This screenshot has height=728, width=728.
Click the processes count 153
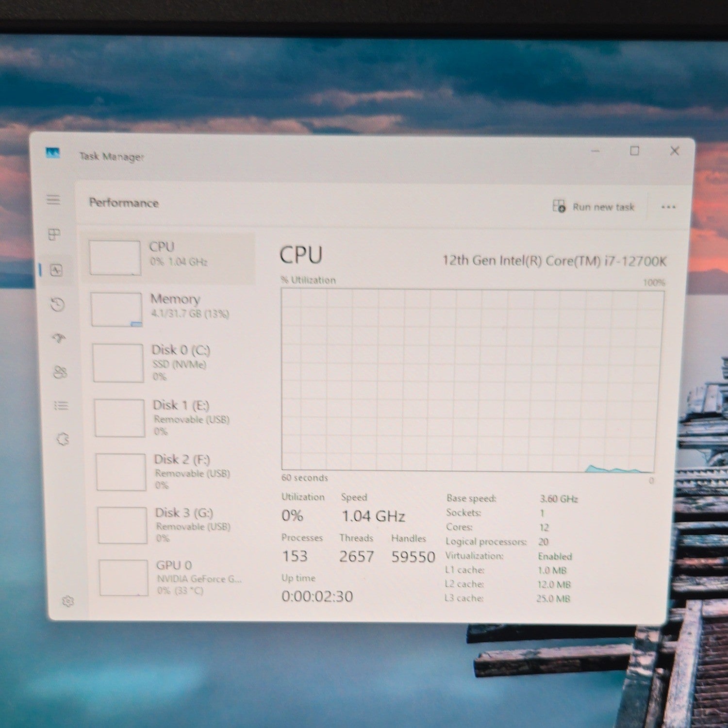295,556
